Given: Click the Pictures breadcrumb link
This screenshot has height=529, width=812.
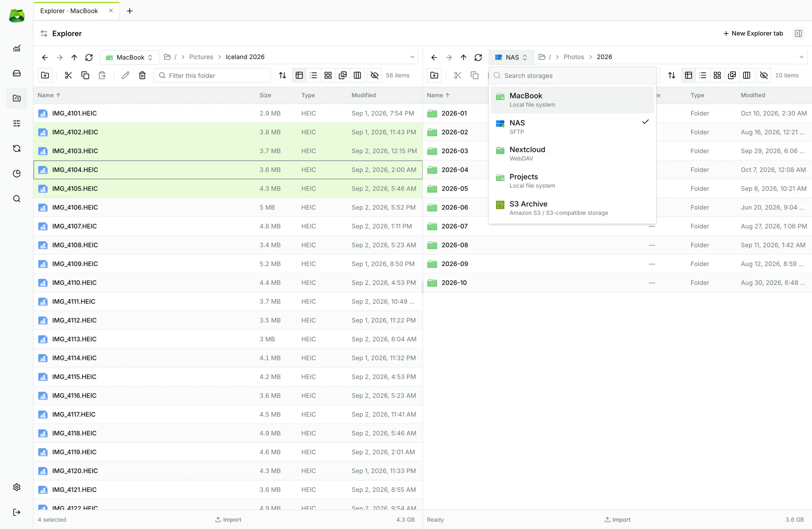Looking at the screenshot, I should (x=201, y=57).
